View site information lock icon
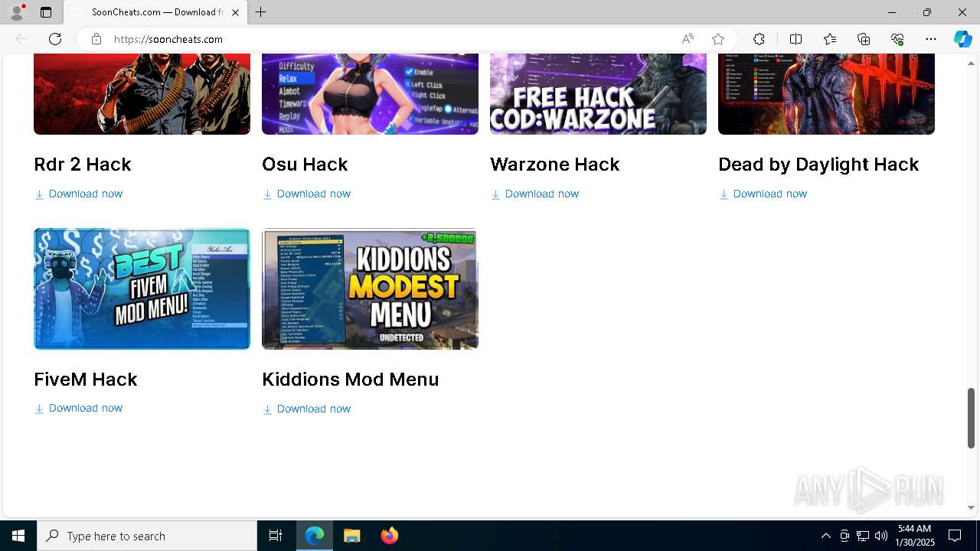 click(x=96, y=39)
